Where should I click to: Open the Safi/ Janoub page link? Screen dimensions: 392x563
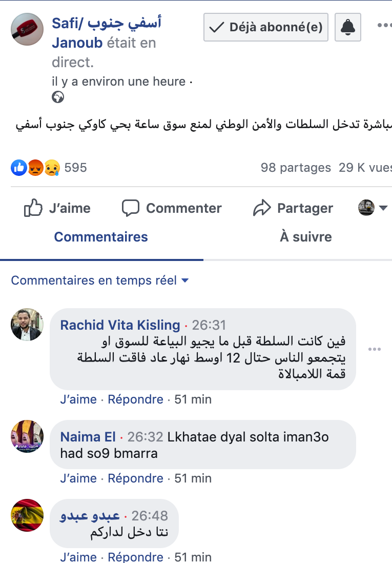[x=107, y=23]
